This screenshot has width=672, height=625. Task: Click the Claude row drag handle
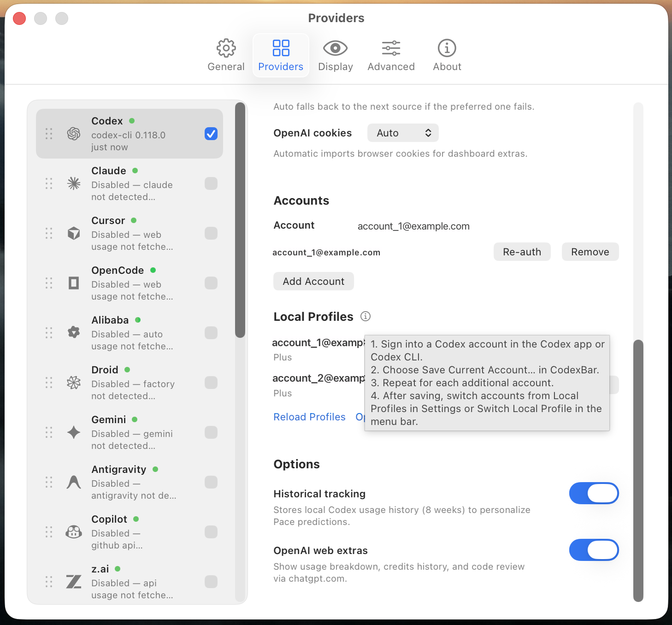click(x=49, y=183)
